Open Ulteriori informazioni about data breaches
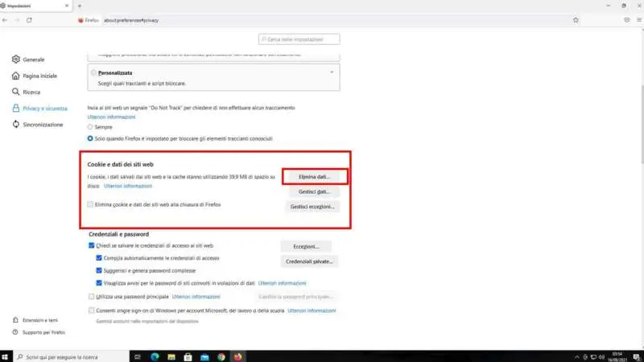 (282, 283)
